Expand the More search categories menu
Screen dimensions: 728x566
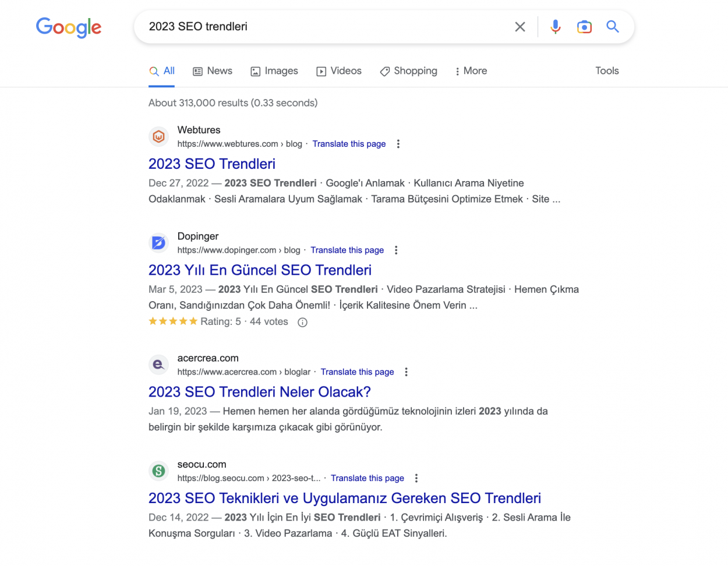471,71
